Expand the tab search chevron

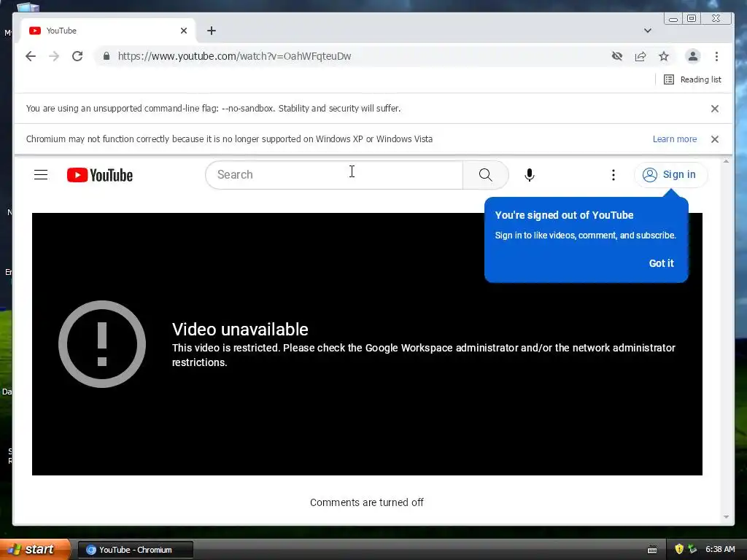[648, 31]
